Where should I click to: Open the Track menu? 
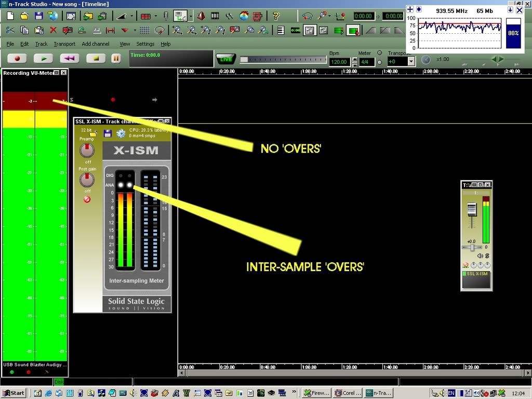[x=42, y=44]
